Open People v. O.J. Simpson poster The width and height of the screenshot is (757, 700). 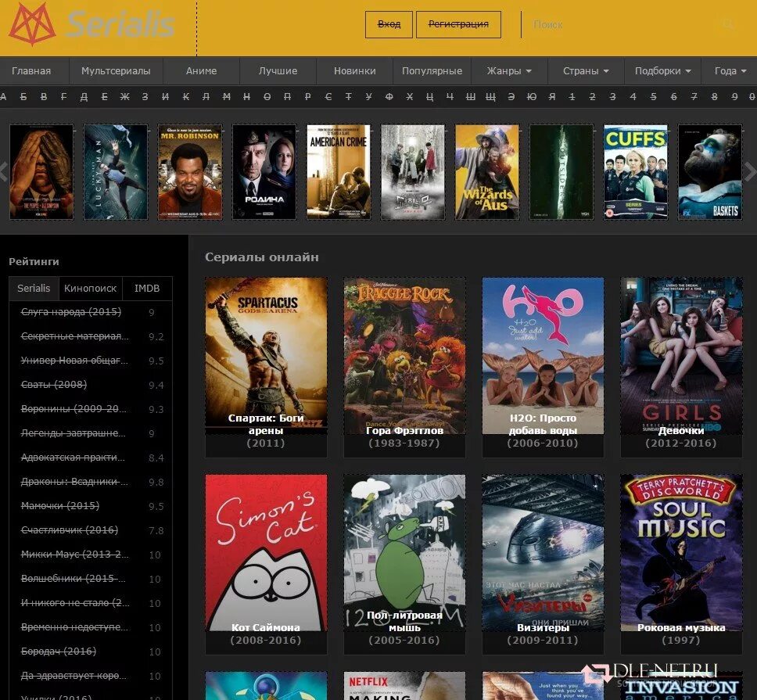(41, 172)
